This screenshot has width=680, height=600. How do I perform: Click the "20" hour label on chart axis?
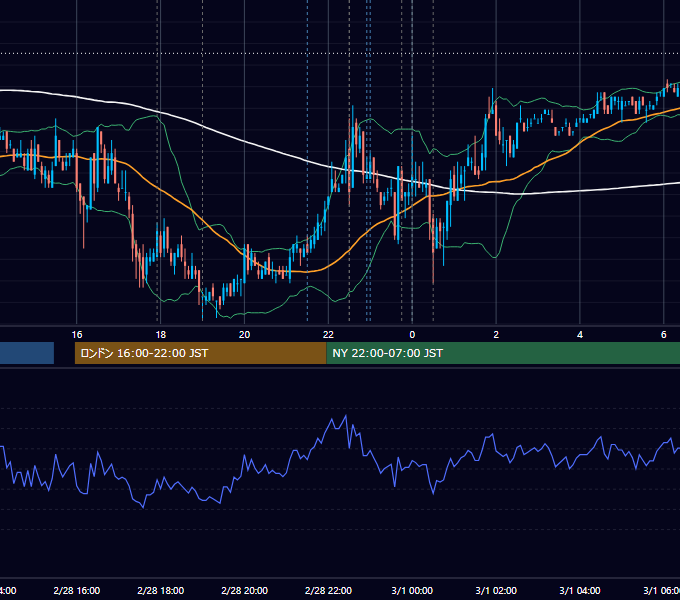click(x=245, y=334)
